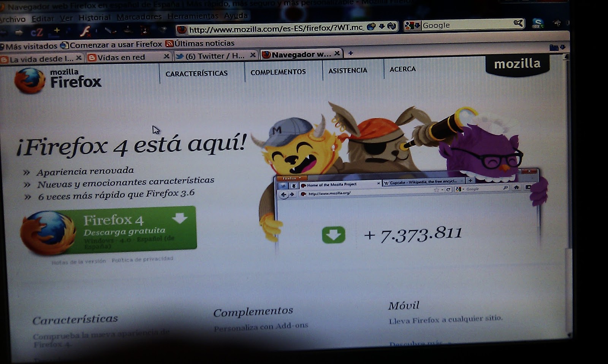
Task: Open the Herramientas menu
Action: 193,16
